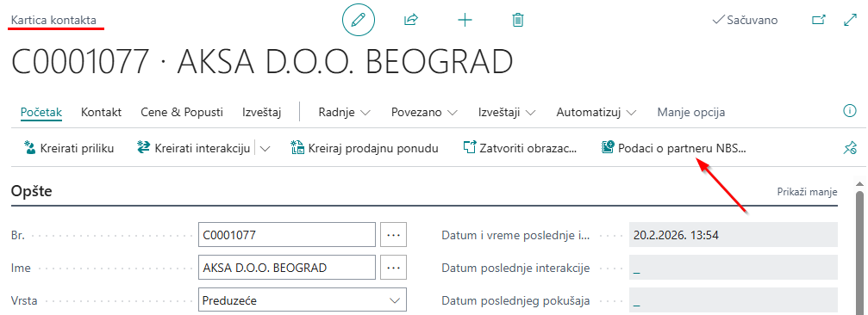
Task: Click the expand fullscreen arrows icon
Action: tap(850, 21)
